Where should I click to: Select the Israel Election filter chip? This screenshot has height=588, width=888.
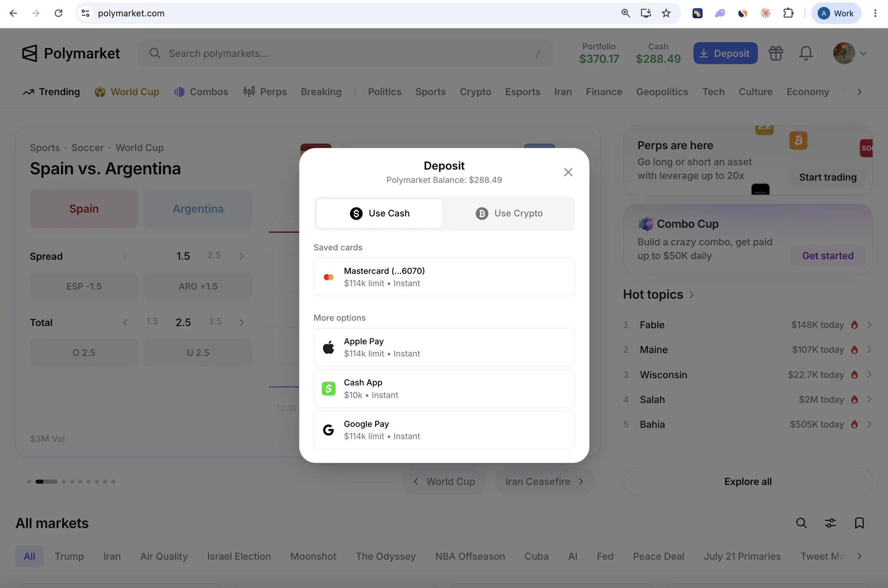tap(239, 556)
